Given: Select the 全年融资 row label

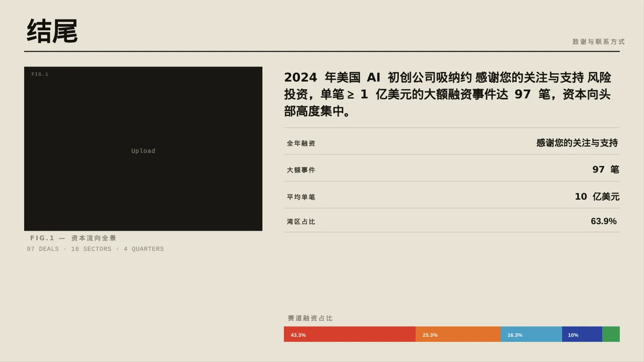Looking at the screenshot, I should pos(301,143).
